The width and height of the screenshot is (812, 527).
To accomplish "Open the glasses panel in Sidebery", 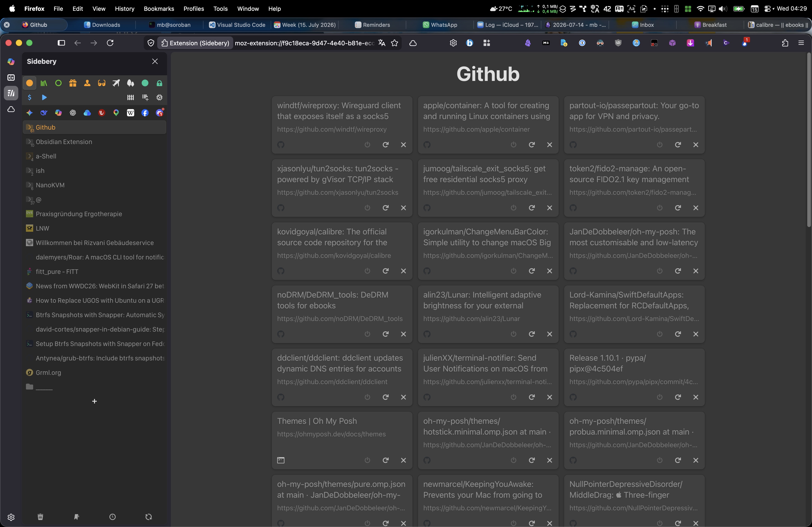I will click(102, 83).
